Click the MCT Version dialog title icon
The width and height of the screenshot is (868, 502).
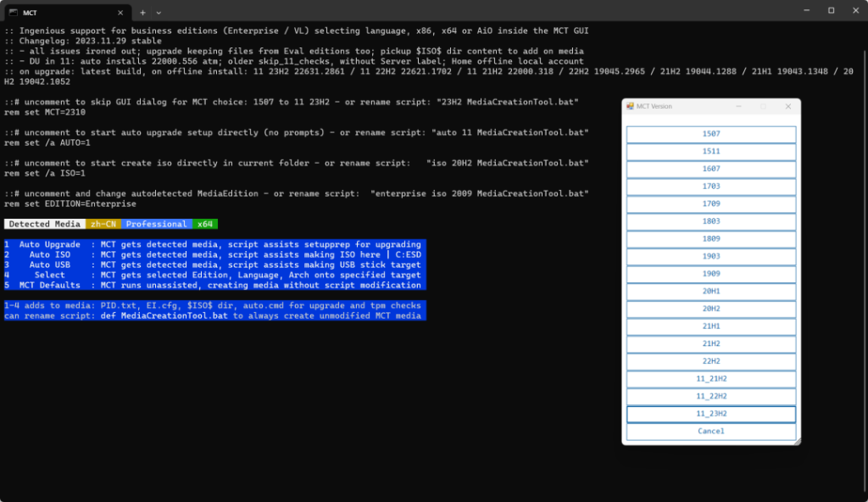[630, 106]
